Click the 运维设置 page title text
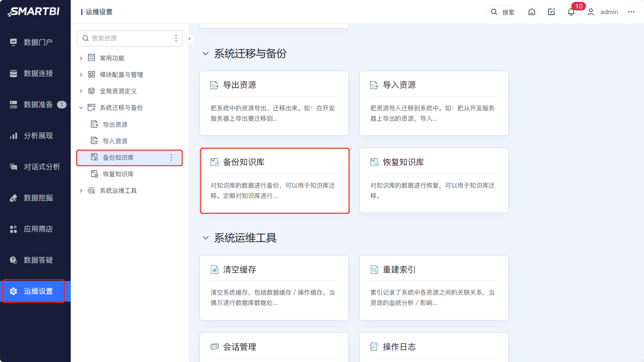644x362 pixels. point(99,12)
